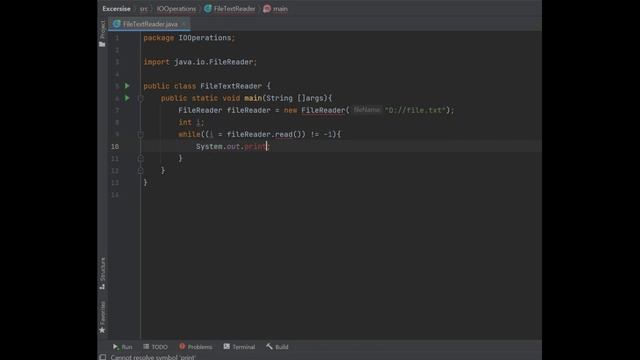Click the 'int i;' declaration

point(191,122)
